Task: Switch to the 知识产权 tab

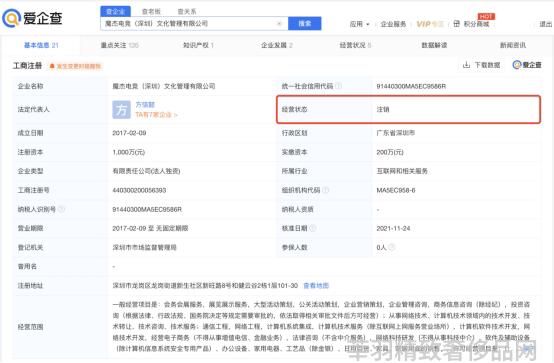Action: [198, 45]
